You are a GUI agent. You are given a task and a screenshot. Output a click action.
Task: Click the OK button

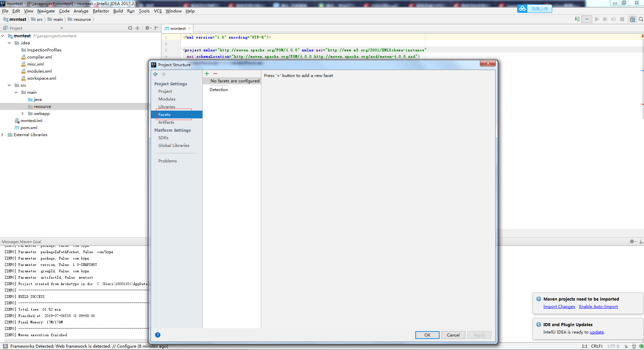[x=427, y=335]
